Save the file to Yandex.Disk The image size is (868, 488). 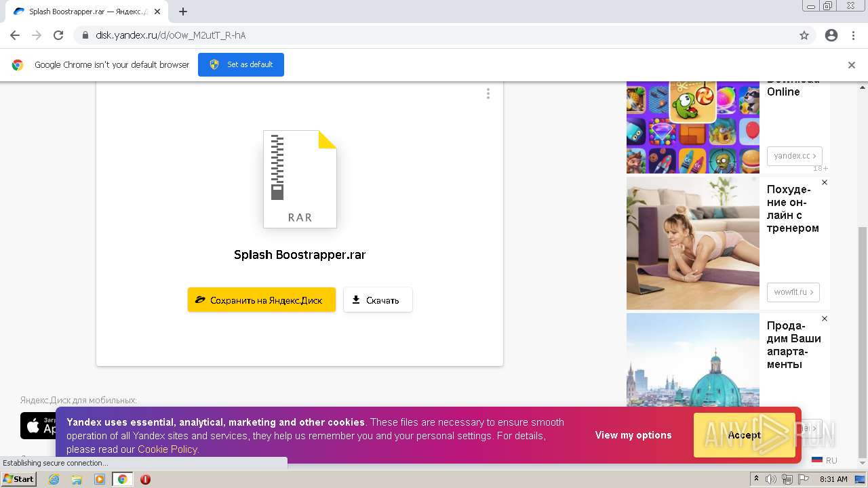pyautogui.click(x=262, y=300)
